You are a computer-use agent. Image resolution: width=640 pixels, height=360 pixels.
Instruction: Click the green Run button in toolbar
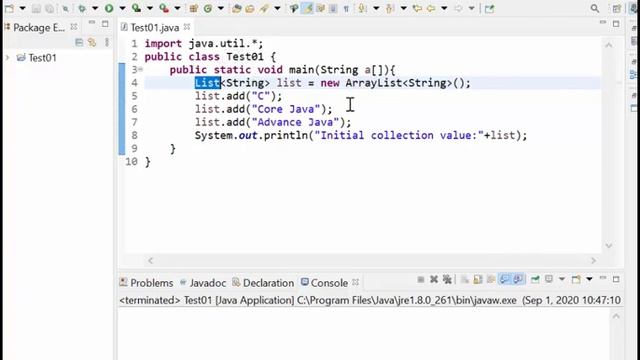pyautogui.click(x=109, y=8)
